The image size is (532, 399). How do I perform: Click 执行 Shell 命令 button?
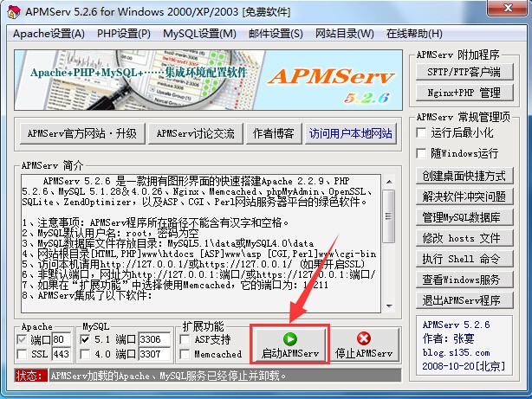464,259
